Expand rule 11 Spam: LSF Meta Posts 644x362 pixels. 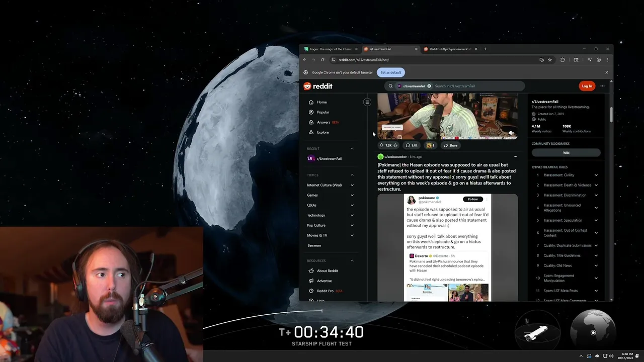pyautogui.click(x=596, y=291)
